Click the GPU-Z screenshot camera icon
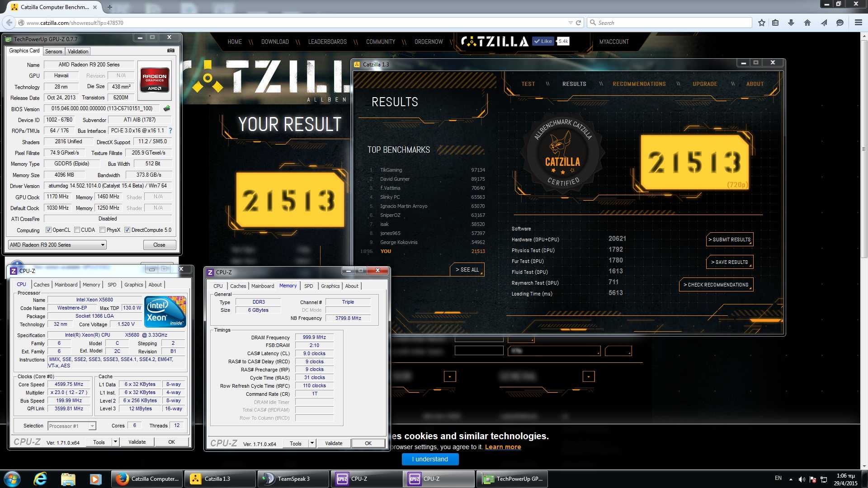868x488 pixels. click(x=171, y=51)
